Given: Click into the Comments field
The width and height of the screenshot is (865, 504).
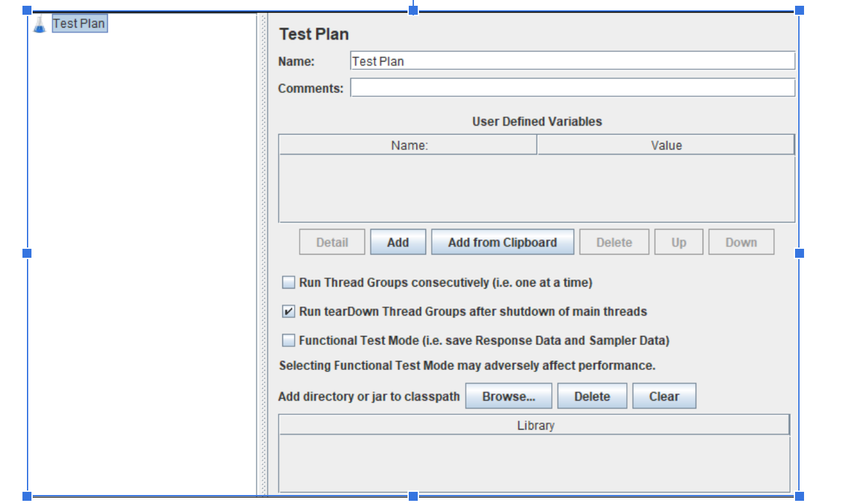Looking at the screenshot, I should tap(572, 88).
